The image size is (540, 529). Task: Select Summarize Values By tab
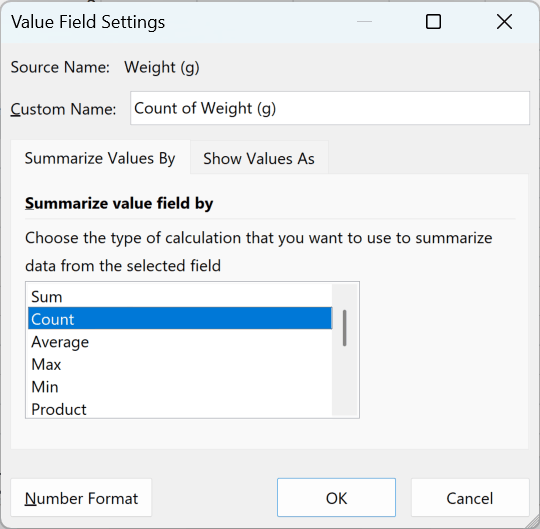click(x=100, y=158)
